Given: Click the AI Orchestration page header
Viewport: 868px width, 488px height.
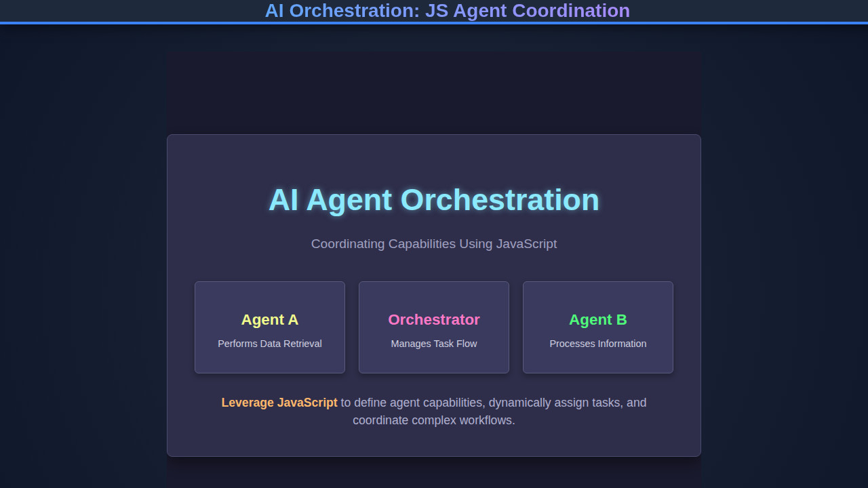Looking at the screenshot, I should 448,11.
